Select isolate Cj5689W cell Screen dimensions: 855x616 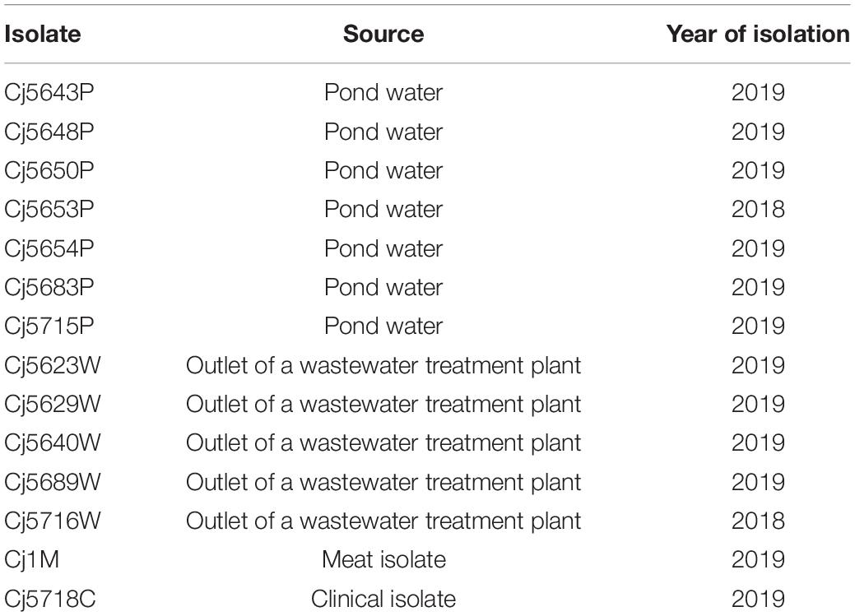pyautogui.click(x=53, y=483)
